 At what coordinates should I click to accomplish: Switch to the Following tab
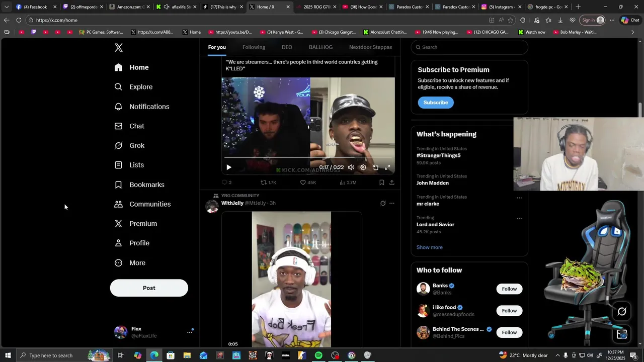point(254,47)
